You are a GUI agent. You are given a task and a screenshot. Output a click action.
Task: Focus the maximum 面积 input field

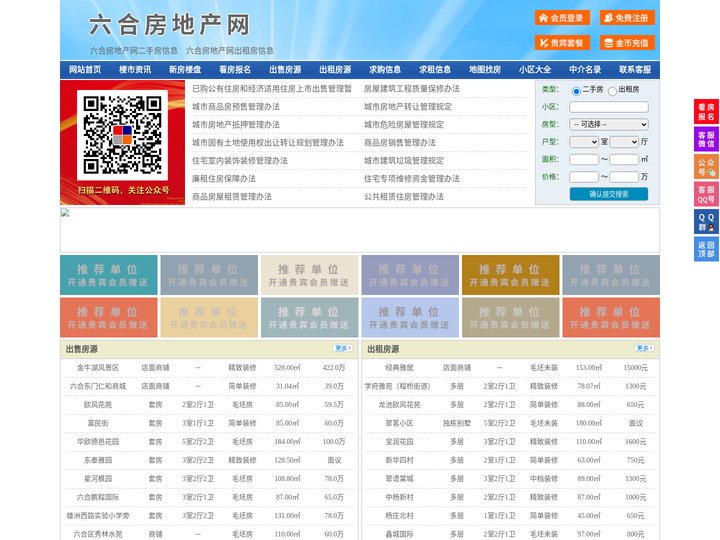[624, 159]
